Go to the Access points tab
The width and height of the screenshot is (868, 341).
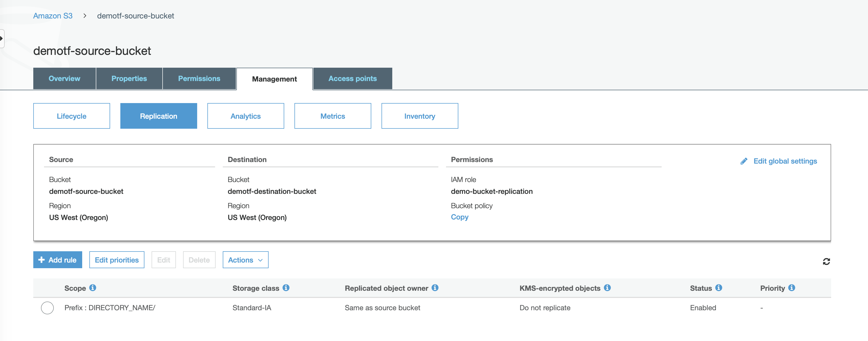coord(353,79)
